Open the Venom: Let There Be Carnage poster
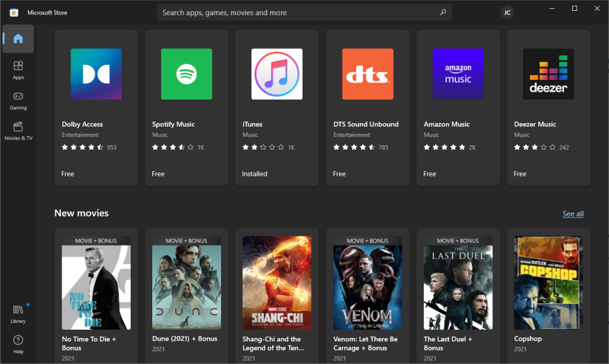Viewport: 609px width, 364px height. point(367,283)
